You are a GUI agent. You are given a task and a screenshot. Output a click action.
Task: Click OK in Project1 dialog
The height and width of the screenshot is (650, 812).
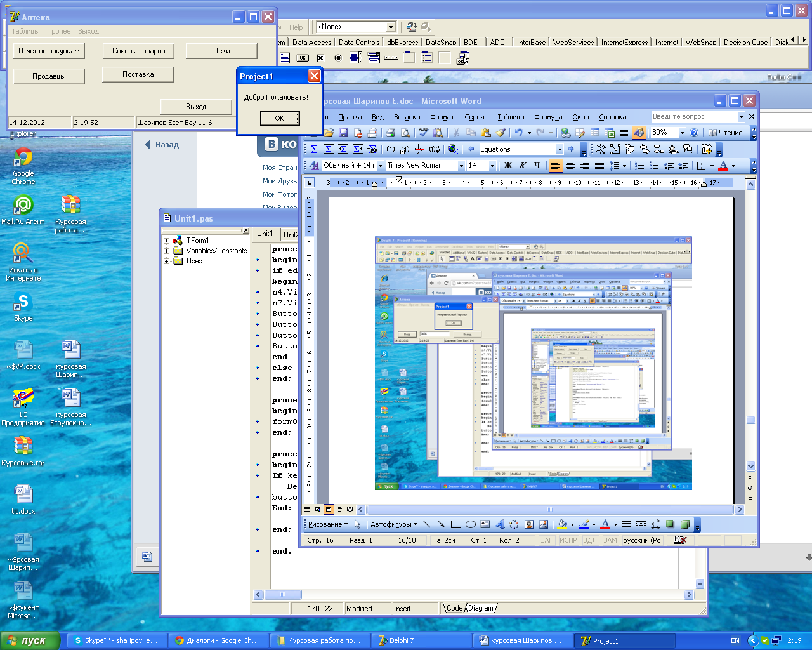pyautogui.click(x=279, y=118)
